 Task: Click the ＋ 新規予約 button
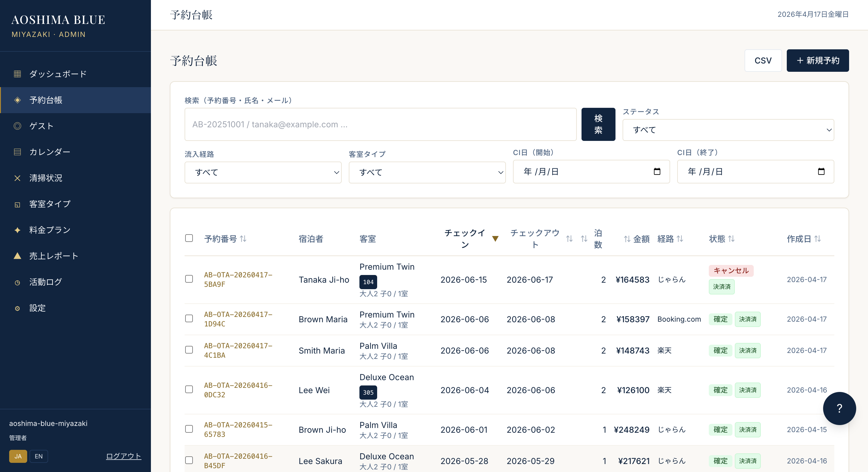click(817, 61)
